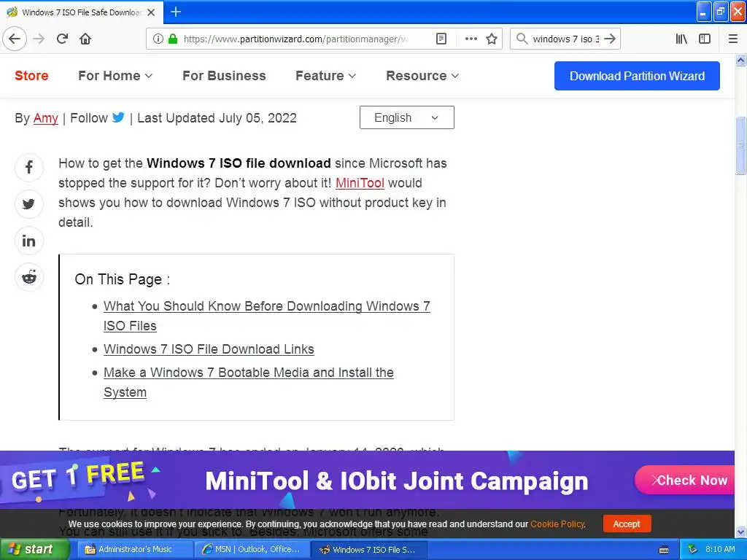Bookmark this page with star icon
Screen dimensions: 747x560
click(x=492, y=39)
